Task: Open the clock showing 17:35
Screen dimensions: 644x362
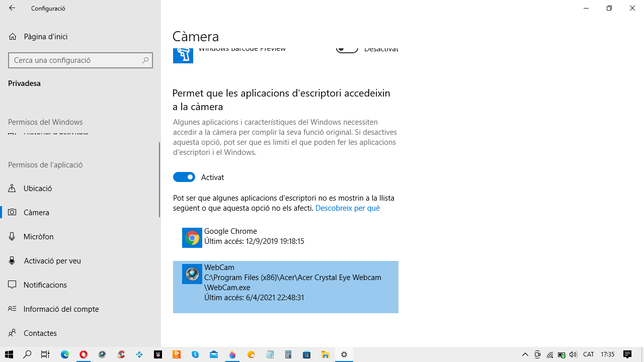Action: coord(608,354)
